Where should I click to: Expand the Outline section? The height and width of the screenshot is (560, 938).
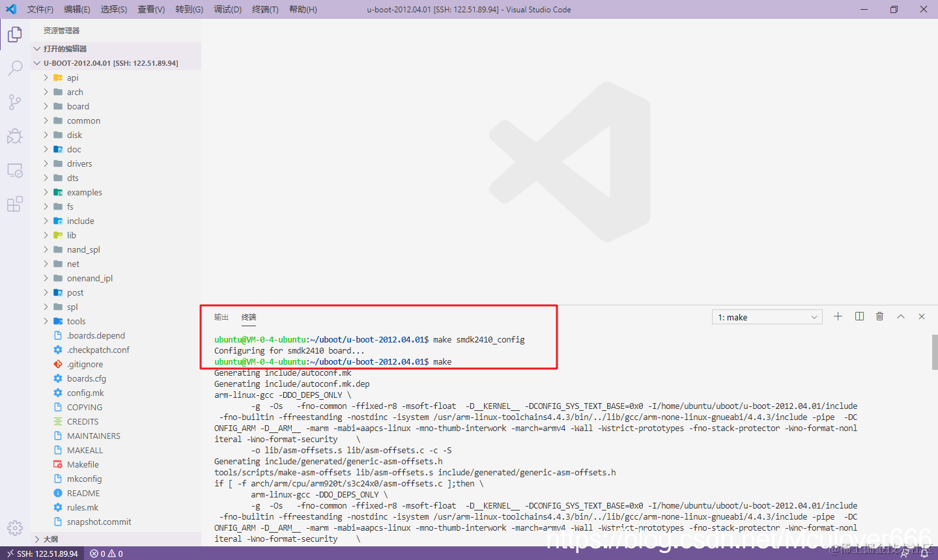pyautogui.click(x=116, y=539)
